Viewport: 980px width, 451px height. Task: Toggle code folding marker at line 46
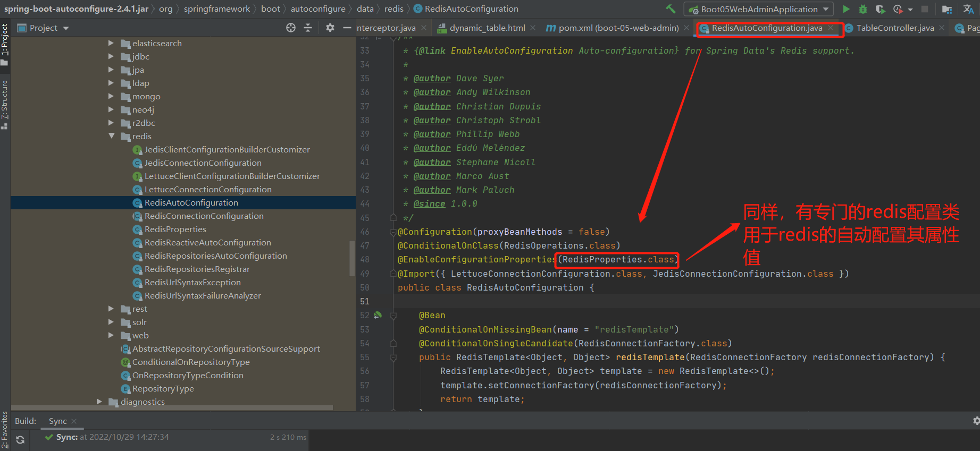tap(393, 232)
